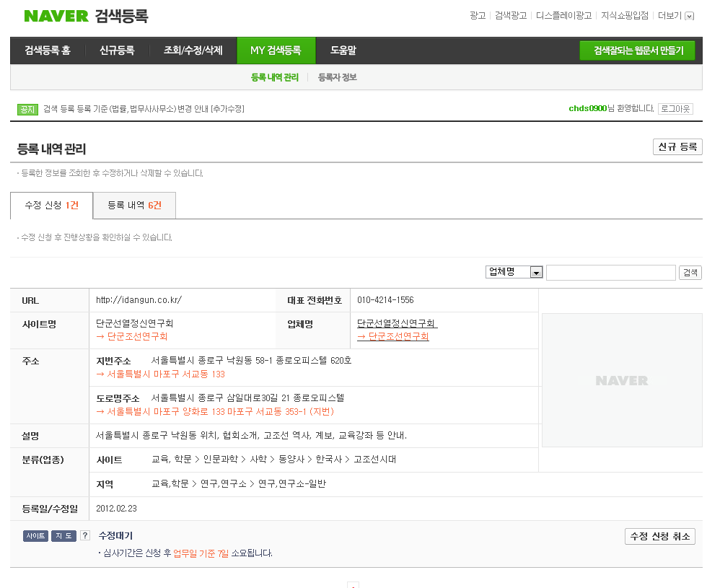Open the 조회/수정/삭제 menu
Screen dimensions: 720x588
(193, 50)
